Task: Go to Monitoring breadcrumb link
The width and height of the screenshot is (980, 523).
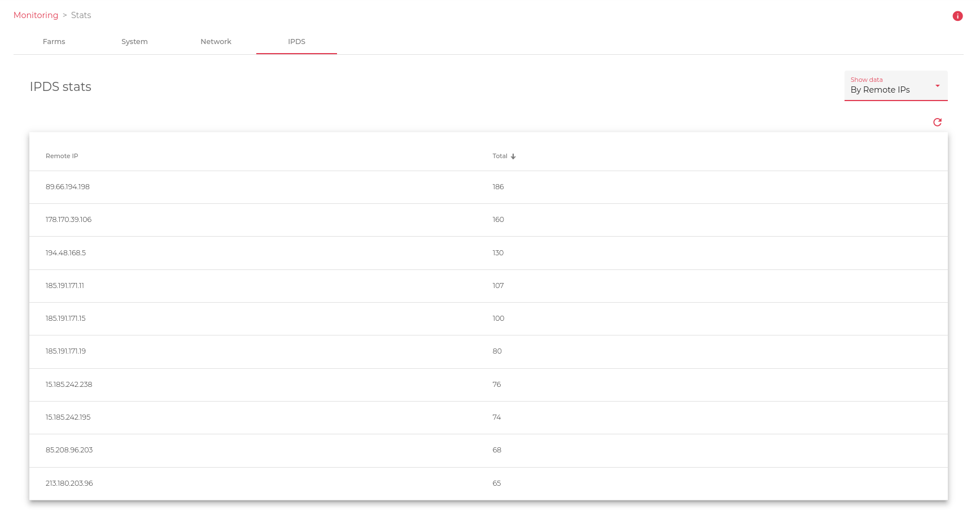Action: pos(36,15)
